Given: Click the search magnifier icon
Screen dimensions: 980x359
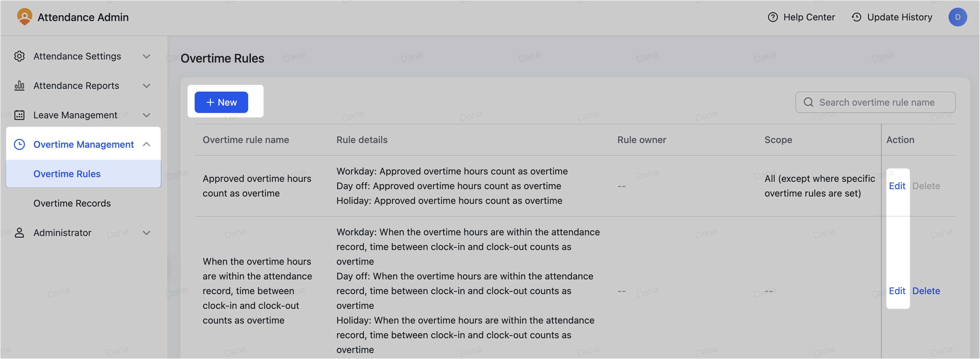Looking at the screenshot, I should point(808,102).
